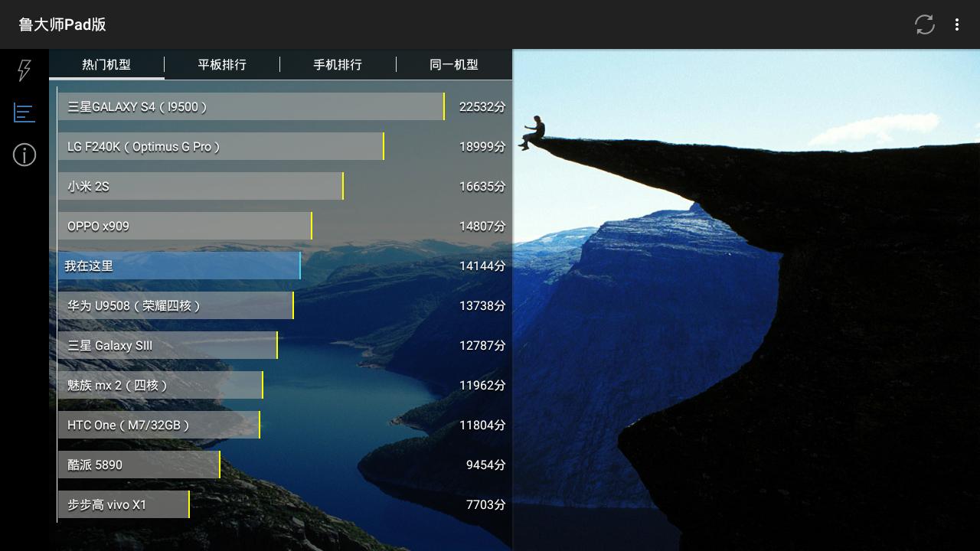Screen dimensions: 980x551
Task: Select the ranking list sidebar icon
Action: pyautogui.click(x=24, y=113)
